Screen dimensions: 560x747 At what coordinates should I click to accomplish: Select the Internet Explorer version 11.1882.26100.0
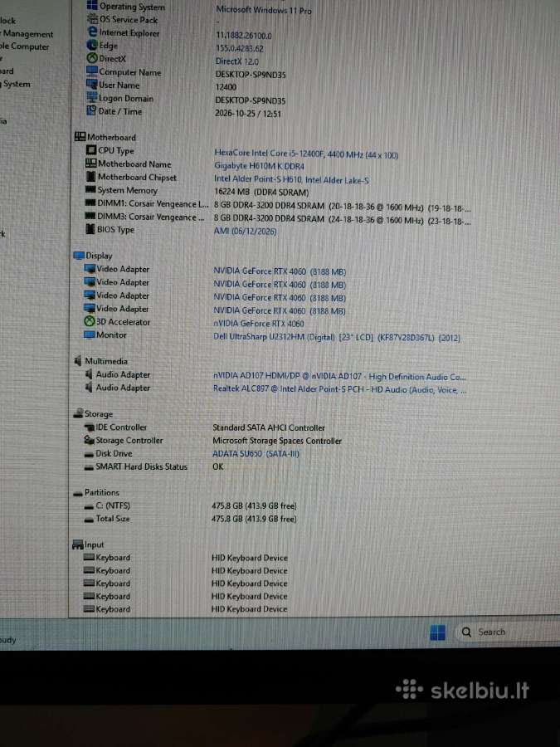244,35
